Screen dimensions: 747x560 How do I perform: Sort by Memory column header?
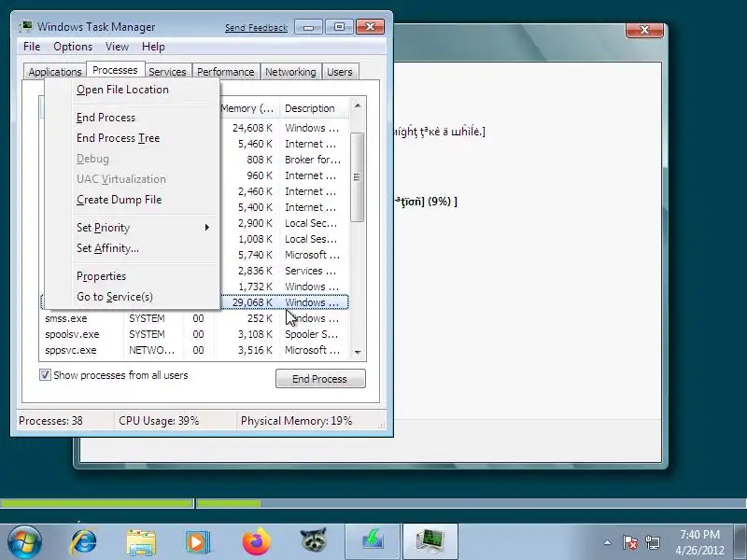click(248, 108)
